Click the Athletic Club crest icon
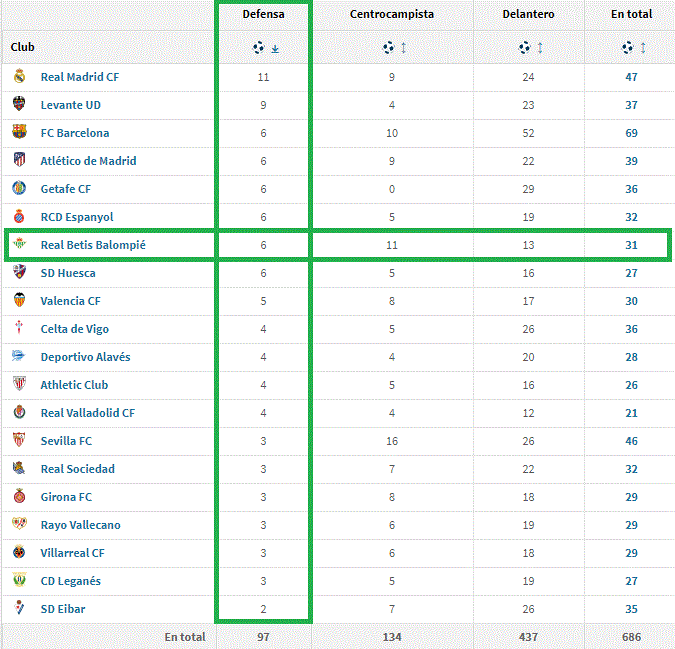 click(19, 385)
